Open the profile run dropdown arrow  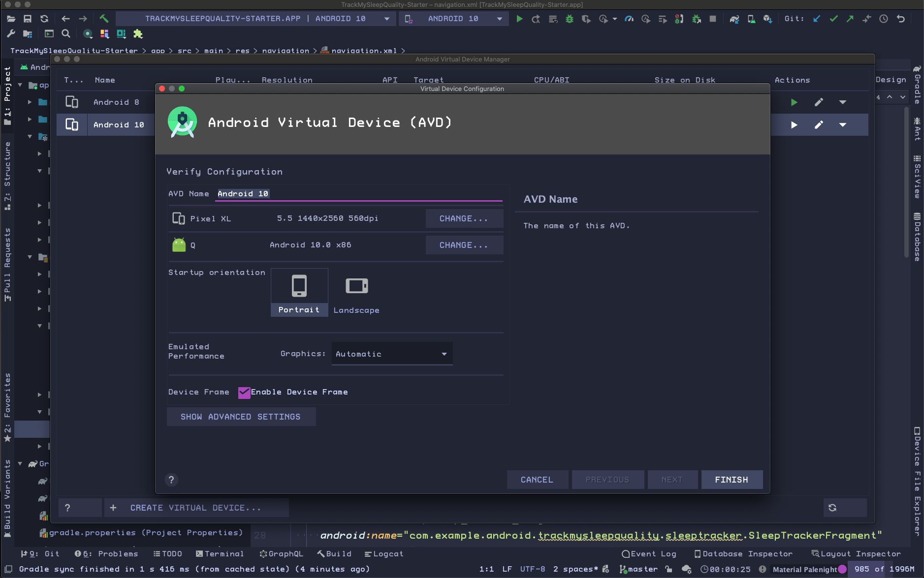pos(615,19)
